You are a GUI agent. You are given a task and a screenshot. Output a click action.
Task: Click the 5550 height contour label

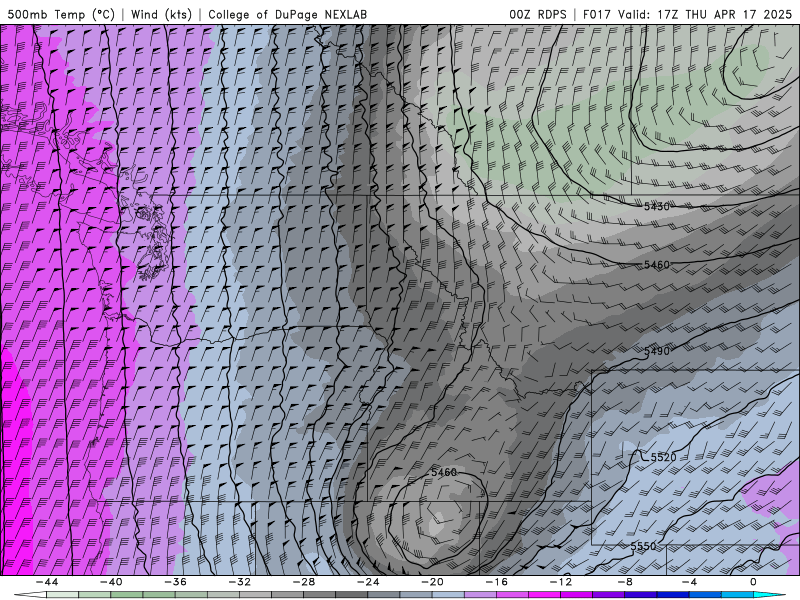(643, 546)
